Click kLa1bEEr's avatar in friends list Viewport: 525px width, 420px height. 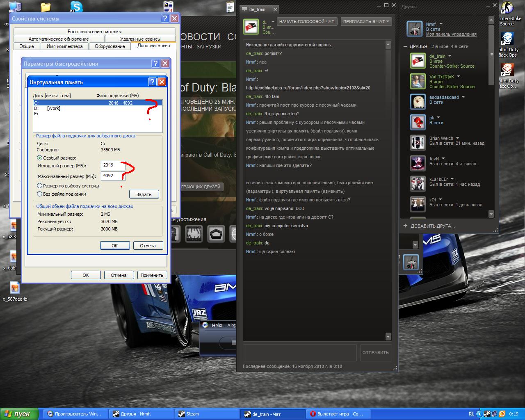click(418, 184)
